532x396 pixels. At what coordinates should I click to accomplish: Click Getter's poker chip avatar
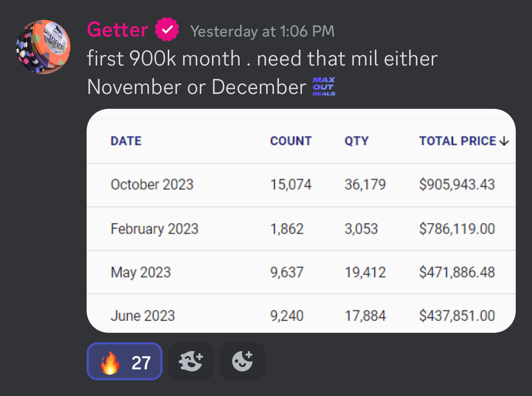(x=44, y=47)
